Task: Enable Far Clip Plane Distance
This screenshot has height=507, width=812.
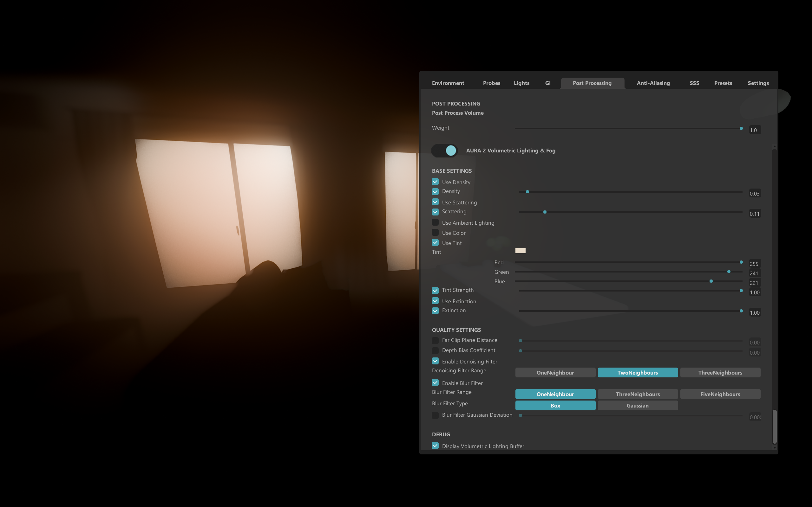Action: 435,340
